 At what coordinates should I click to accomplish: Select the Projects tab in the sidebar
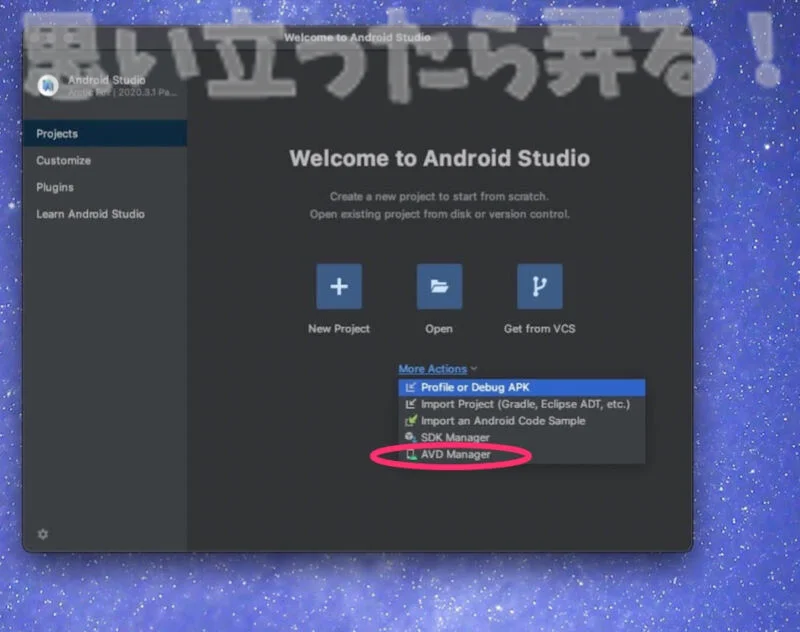point(105,134)
